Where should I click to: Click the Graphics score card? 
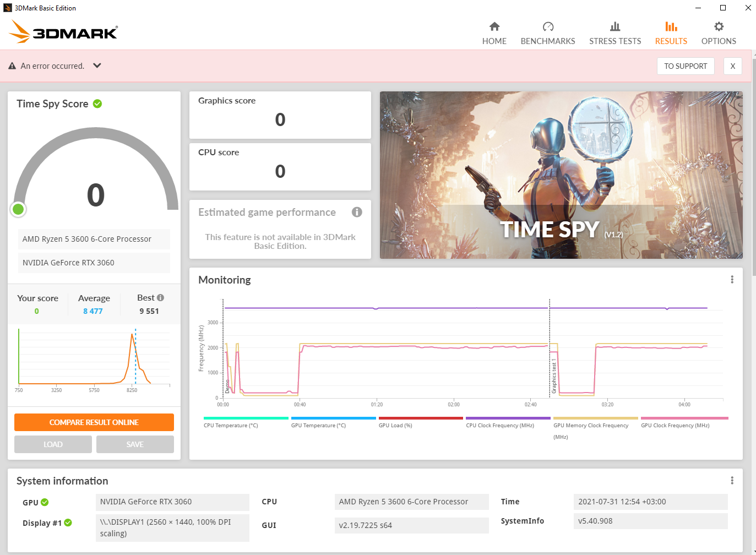pyautogui.click(x=280, y=115)
